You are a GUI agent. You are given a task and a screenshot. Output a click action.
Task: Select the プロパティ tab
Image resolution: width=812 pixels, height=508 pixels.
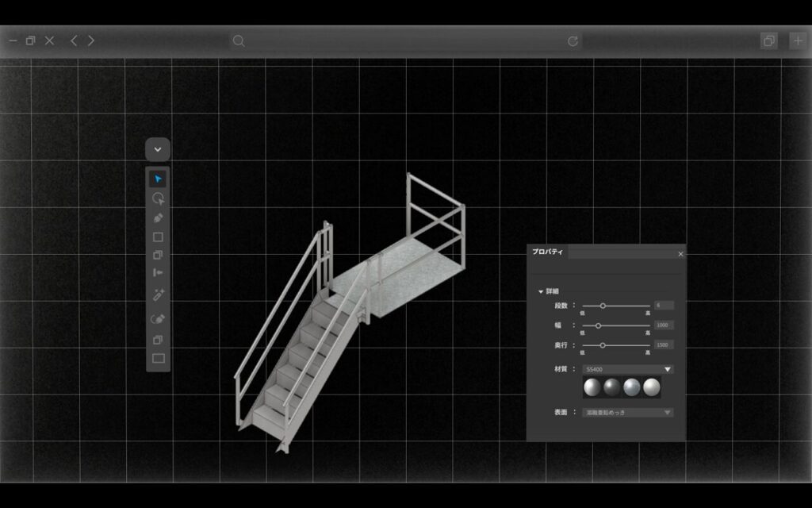point(547,252)
